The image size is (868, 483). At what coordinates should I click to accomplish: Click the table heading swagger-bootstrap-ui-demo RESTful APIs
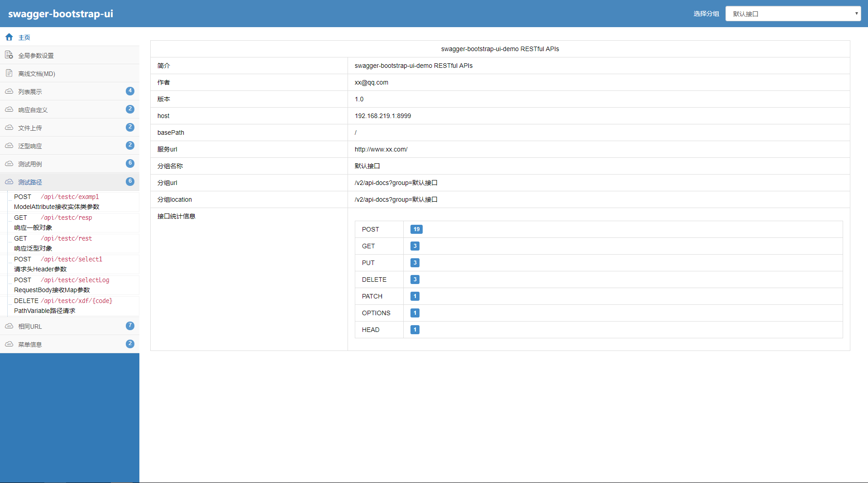click(x=500, y=49)
